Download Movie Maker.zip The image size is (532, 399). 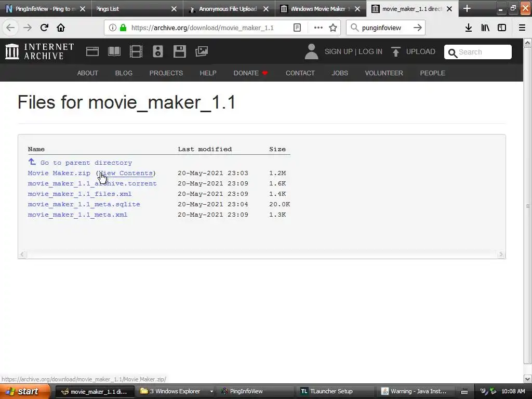pos(59,173)
